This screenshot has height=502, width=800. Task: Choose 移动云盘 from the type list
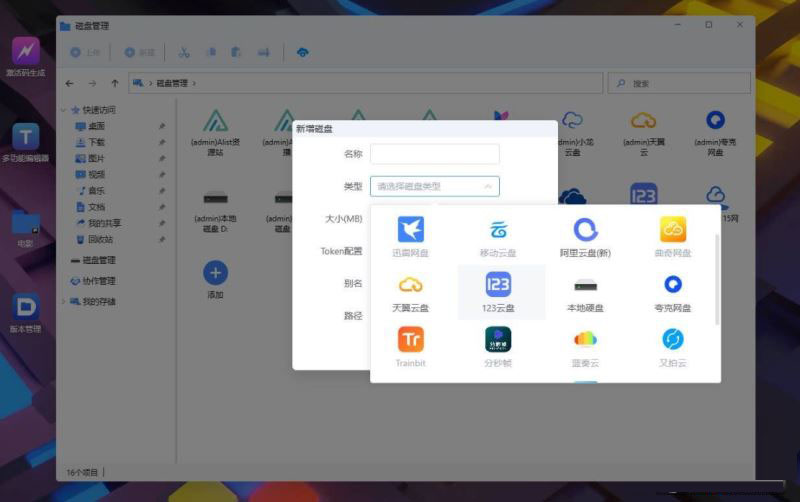[498, 237]
